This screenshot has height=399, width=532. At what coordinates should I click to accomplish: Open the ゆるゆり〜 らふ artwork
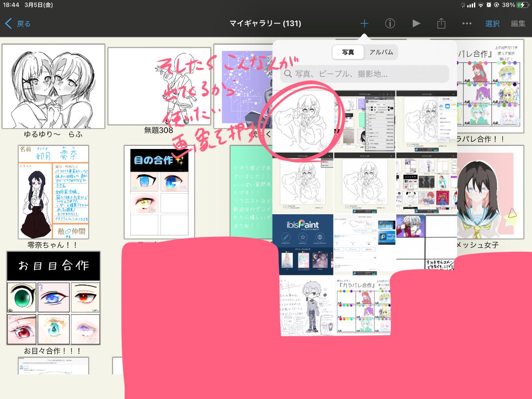coord(53,86)
